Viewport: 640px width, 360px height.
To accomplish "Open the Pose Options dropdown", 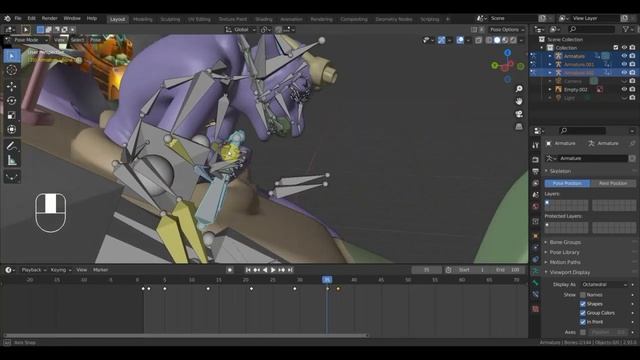I will coord(507,29).
